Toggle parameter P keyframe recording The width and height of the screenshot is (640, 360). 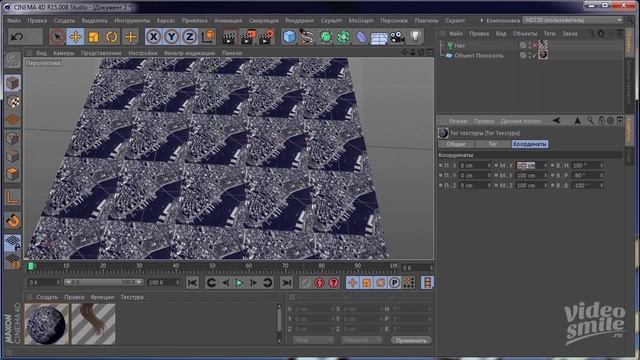[x=394, y=282]
